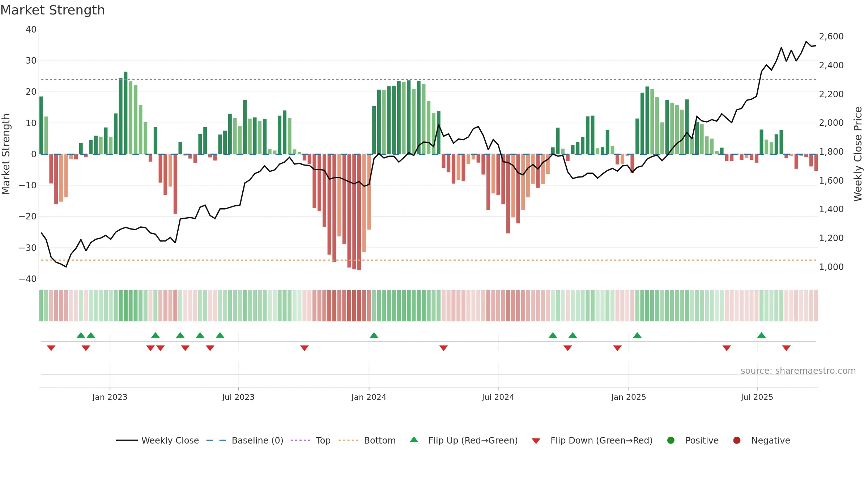Toggle Flip Up (Red→Green) legend entry
The height and width of the screenshot is (488, 868).
(x=464, y=440)
